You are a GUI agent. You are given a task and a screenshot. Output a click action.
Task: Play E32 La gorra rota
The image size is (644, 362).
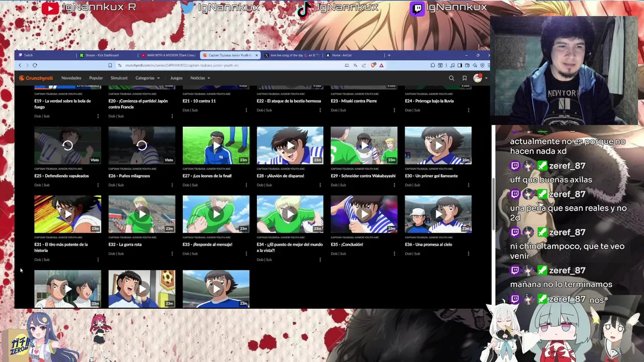(142, 214)
